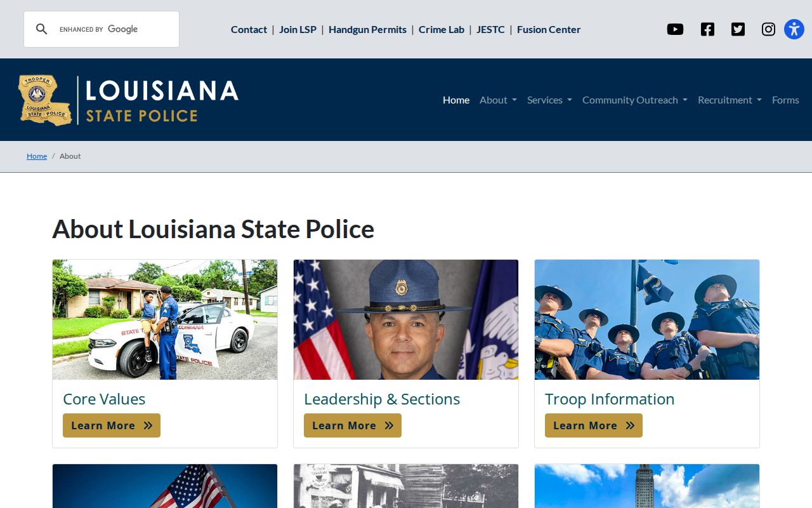Image resolution: width=812 pixels, height=508 pixels.
Task: Open the Join LSP link
Action: tap(298, 29)
